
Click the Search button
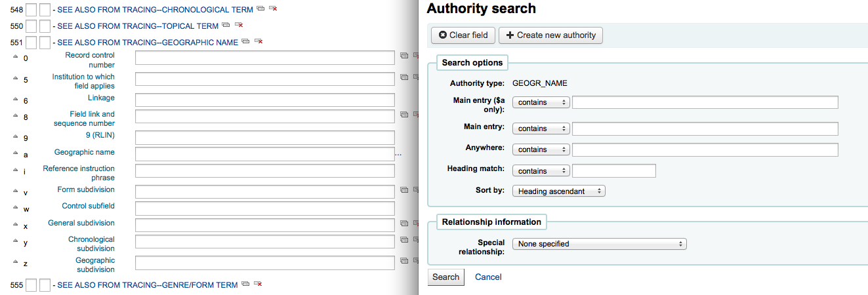446,277
